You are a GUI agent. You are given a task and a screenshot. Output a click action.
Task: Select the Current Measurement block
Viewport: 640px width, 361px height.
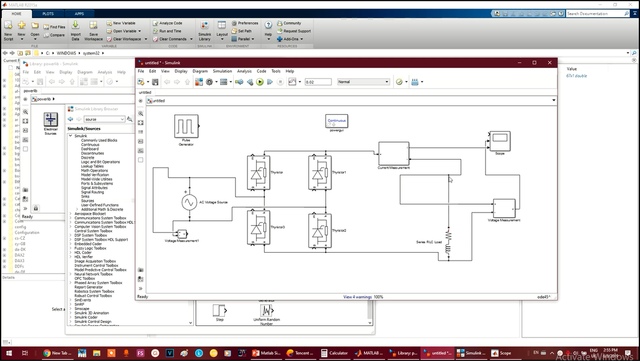pos(393,154)
